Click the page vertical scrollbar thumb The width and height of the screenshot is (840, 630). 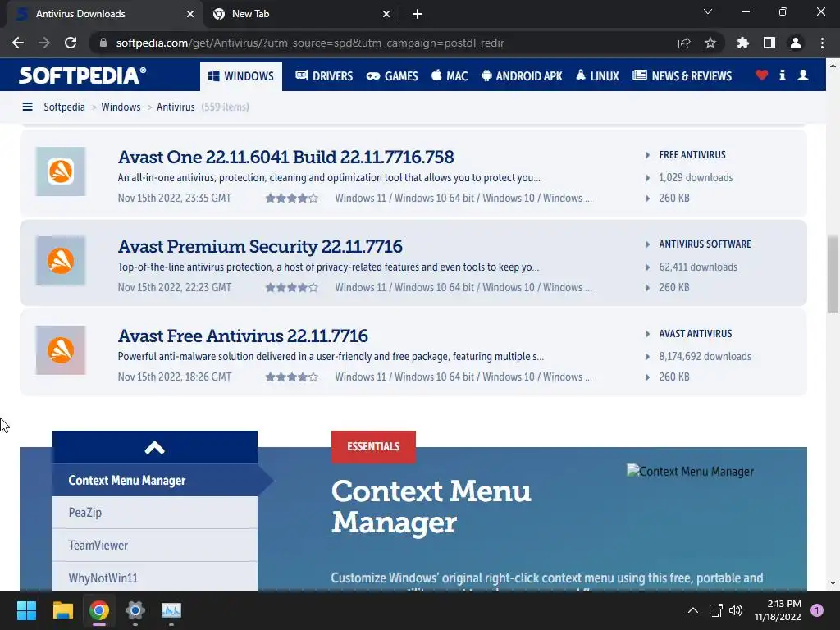coord(833,273)
